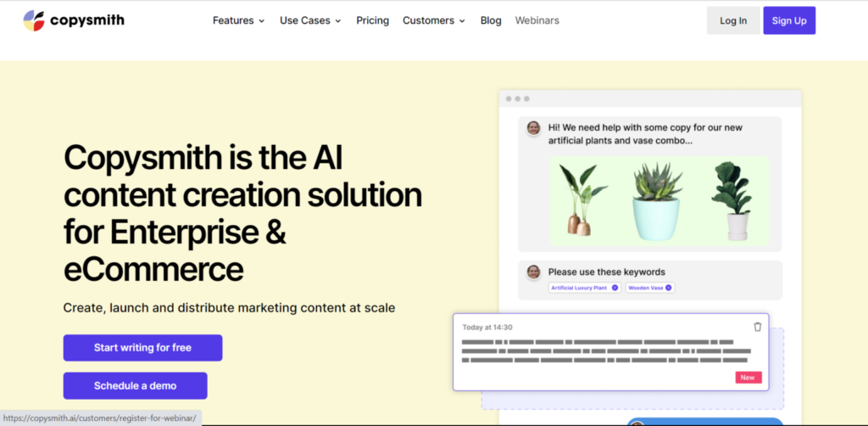Click the trash icon on generated copy card
The height and width of the screenshot is (426, 868).
[x=757, y=327]
